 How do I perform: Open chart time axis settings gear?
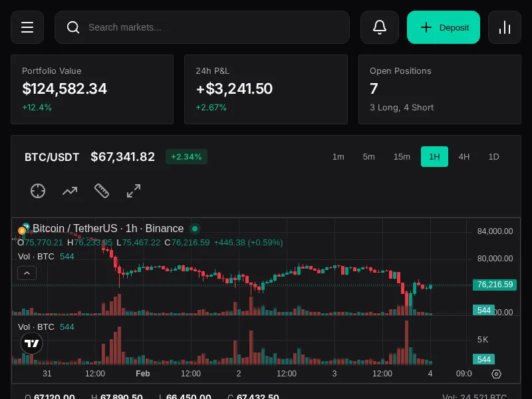(x=496, y=374)
